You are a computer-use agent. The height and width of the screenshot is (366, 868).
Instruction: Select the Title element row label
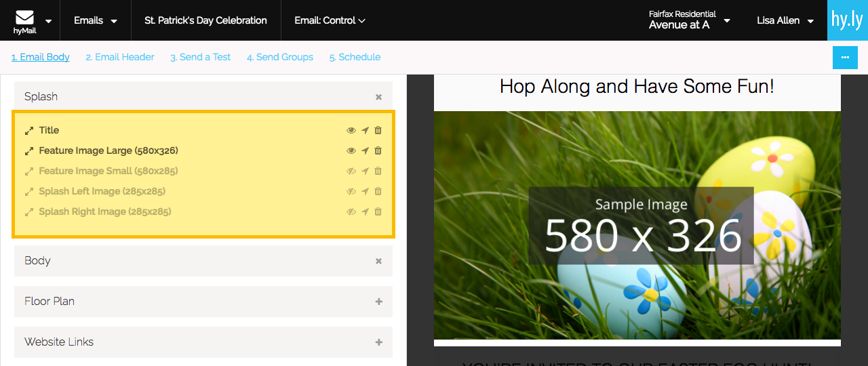(49, 130)
